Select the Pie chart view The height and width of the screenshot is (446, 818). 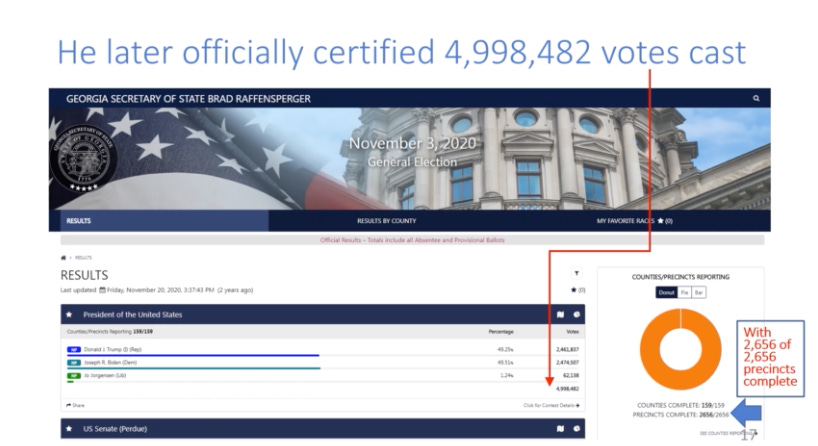(x=684, y=293)
